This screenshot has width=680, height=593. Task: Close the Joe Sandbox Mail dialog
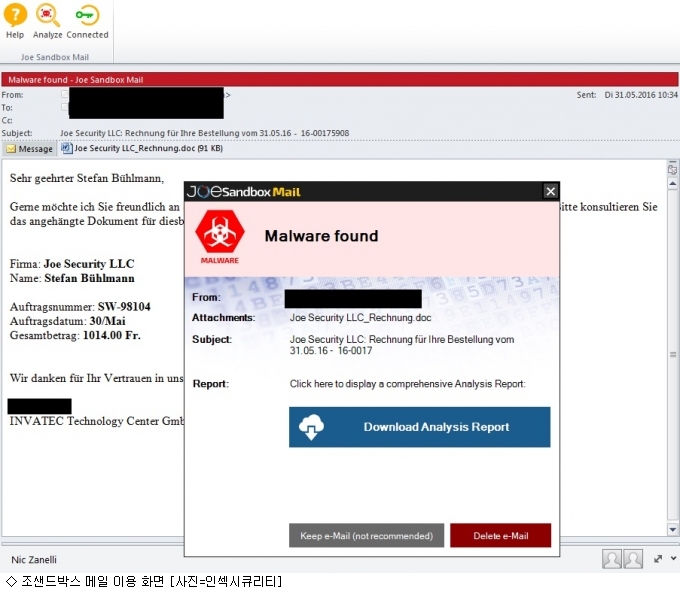(550, 191)
